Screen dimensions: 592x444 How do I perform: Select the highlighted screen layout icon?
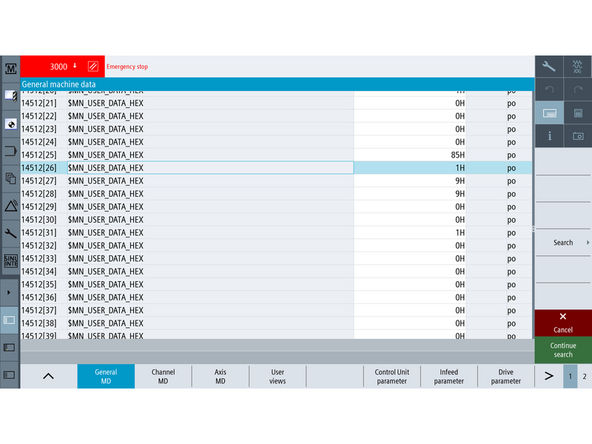[9, 320]
